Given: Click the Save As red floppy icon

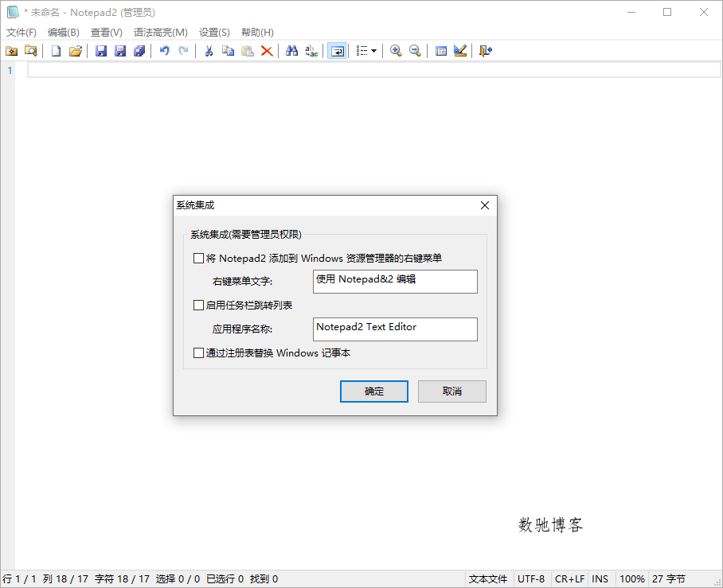Looking at the screenshot, I should click(x=120, y=51).
